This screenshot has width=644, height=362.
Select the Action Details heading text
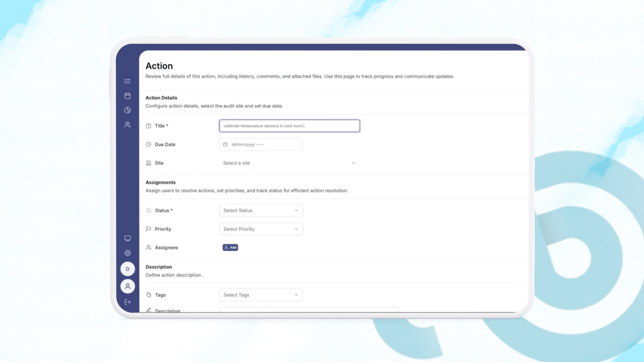[x=161, y=98]
